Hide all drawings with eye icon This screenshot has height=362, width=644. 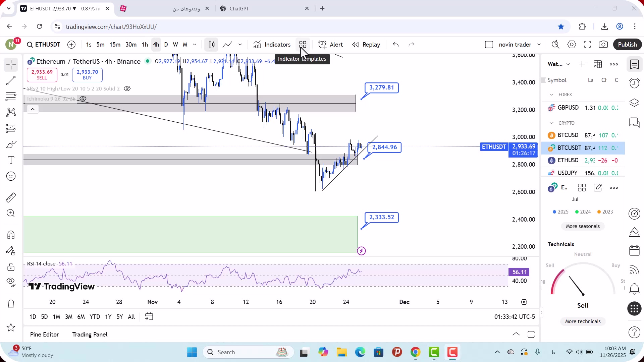(x=11, y=283)
